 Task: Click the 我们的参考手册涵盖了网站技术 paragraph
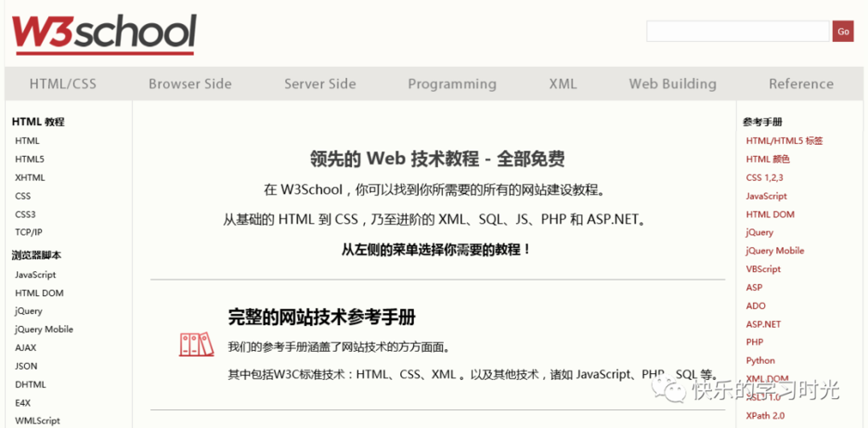point(338,348)
